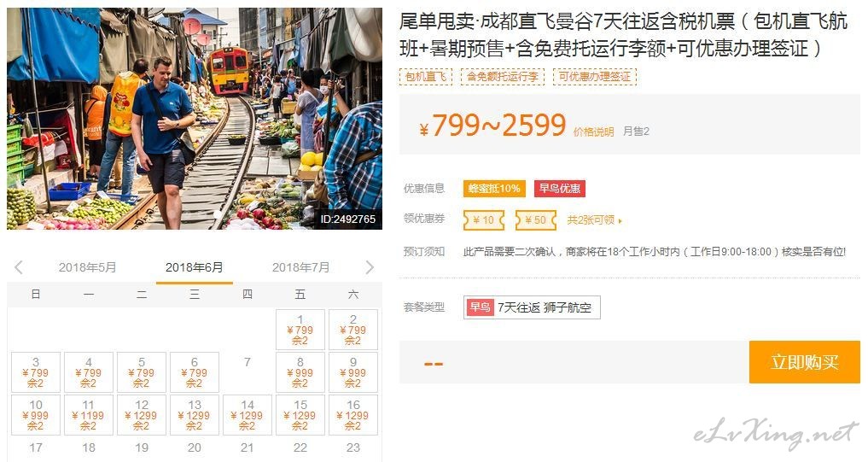The height and width of the screenshot is (462, 868).
Task: Click the 早鸟优惠 red badge
Action: (559, 189)
